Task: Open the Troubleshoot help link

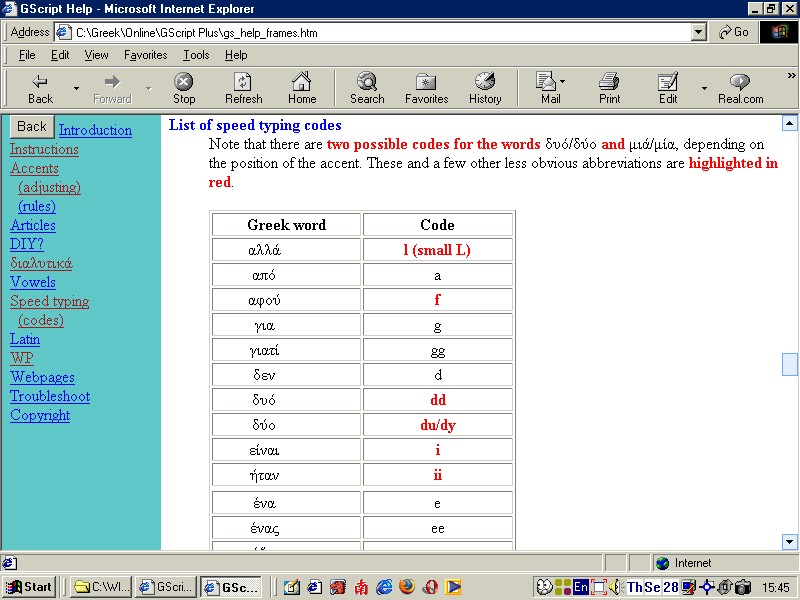Action: [x=49, y=396]
